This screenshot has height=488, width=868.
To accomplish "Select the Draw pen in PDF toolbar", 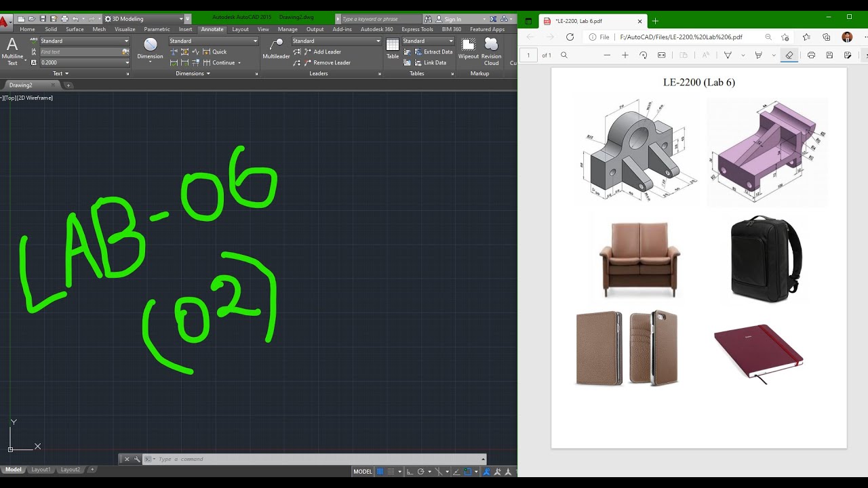I will [x=728, y=55].
